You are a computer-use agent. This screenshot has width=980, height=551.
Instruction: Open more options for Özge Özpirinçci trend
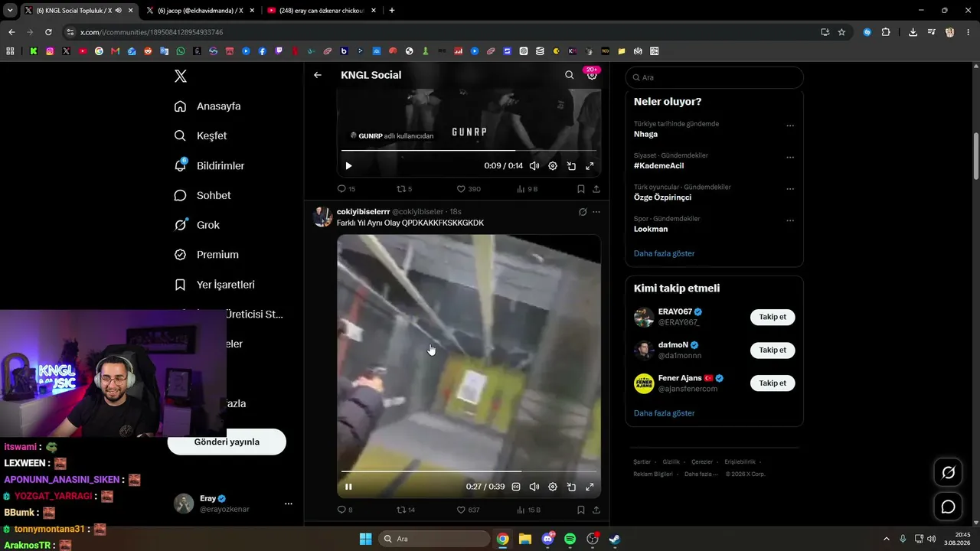click(x=790, y=190)
